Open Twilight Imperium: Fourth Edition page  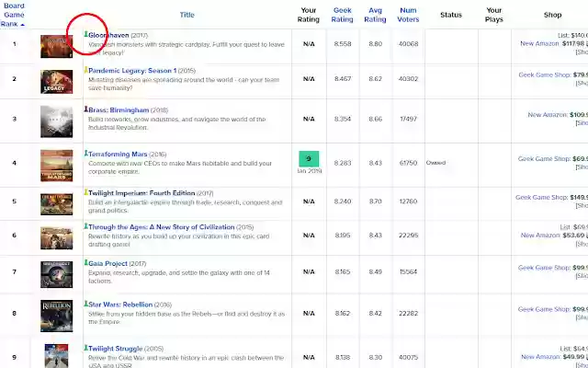click(141, 193)
